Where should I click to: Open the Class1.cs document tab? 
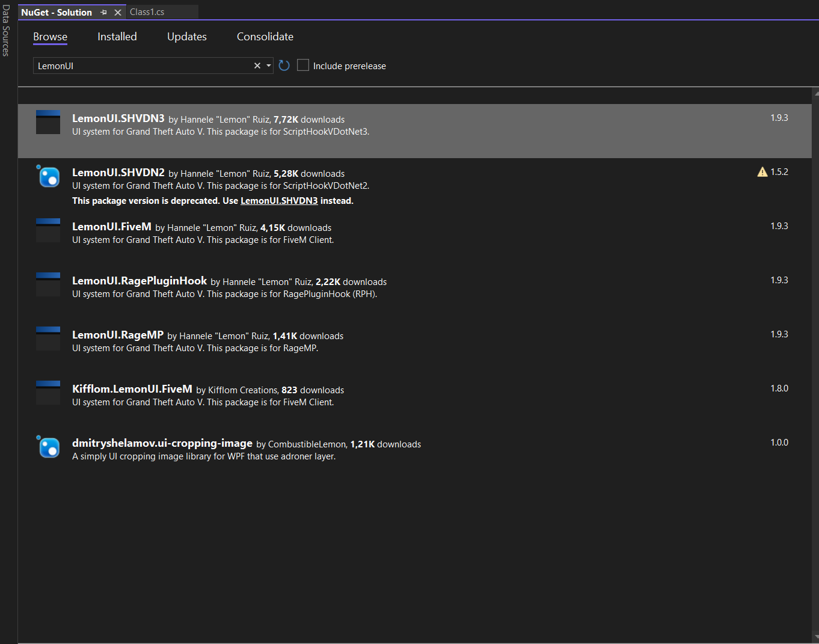147,12
